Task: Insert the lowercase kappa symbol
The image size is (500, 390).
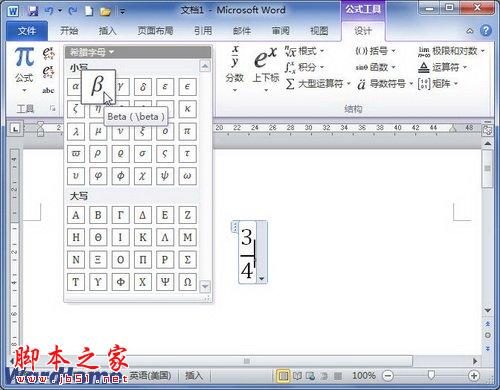Action: pos(187,109)
